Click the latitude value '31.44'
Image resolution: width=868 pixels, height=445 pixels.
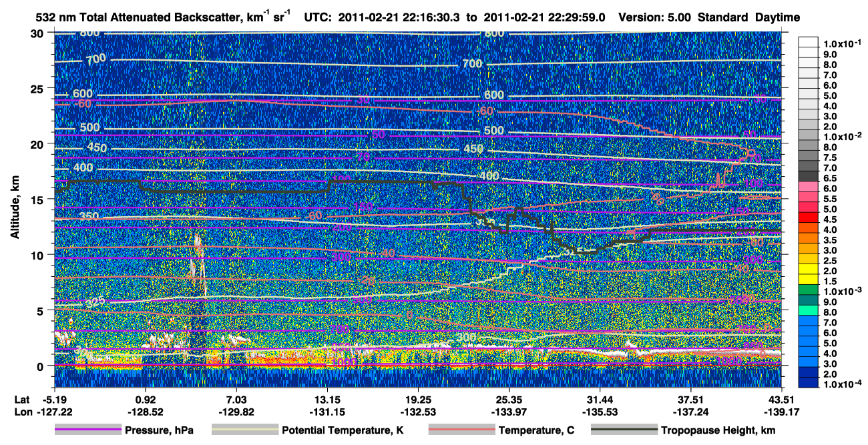[x=600, y=400]
